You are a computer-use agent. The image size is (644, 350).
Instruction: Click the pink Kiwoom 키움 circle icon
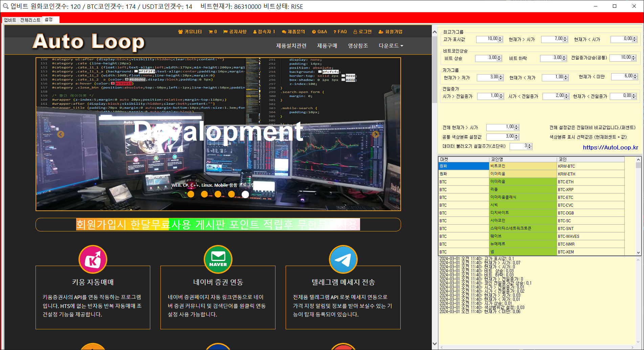click(93, 259)
